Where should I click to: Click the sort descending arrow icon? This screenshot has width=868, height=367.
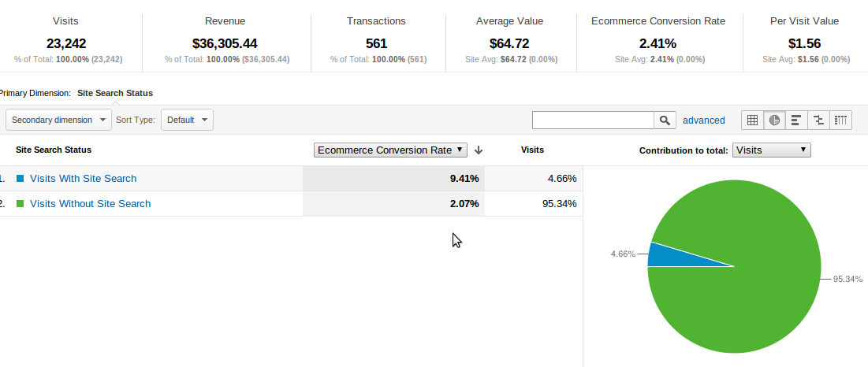click(x=479, y=150)
